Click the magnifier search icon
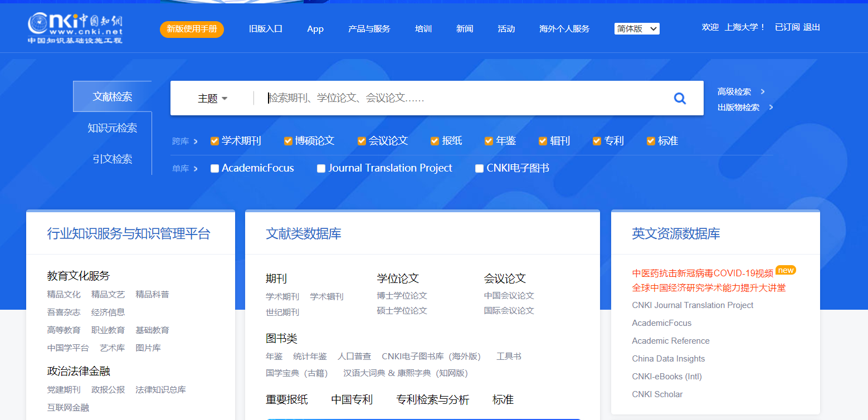The width and height of the screenshot is (868, 420). pyautogui.click(x=680, y=98)
